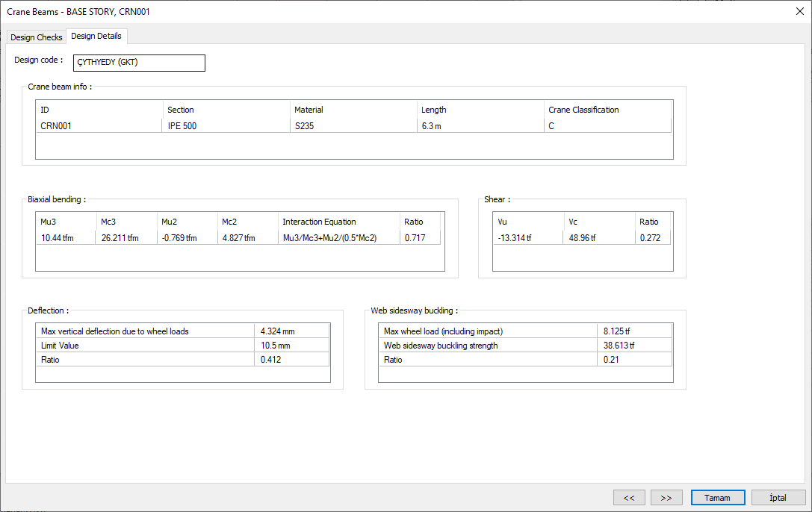Screen dimensions: 812x512
Task: Confirm the dialog with Tamam
Action: [x=717, y=497]
